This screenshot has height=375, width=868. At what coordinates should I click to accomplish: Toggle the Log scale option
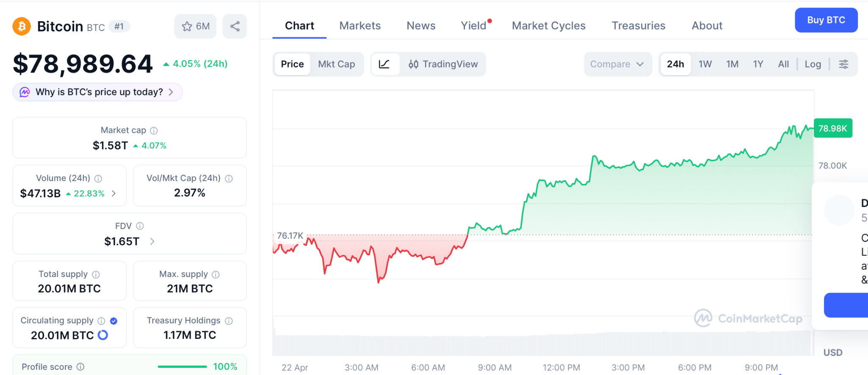point(812,64)
